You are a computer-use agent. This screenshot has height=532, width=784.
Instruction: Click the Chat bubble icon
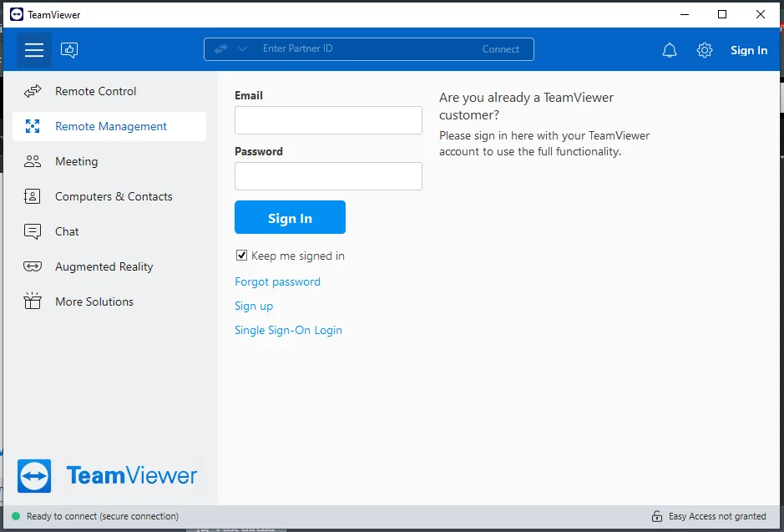pos(33,231)
